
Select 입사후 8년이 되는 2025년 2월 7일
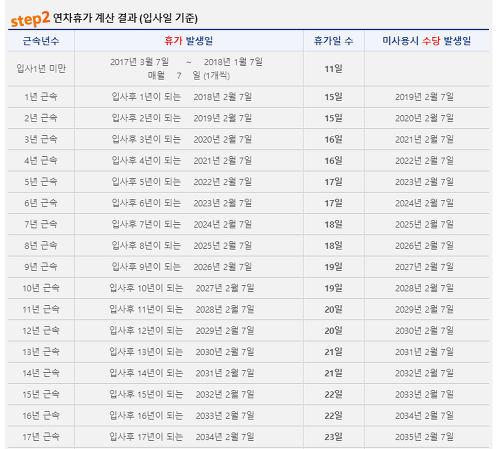coord(182,246)
